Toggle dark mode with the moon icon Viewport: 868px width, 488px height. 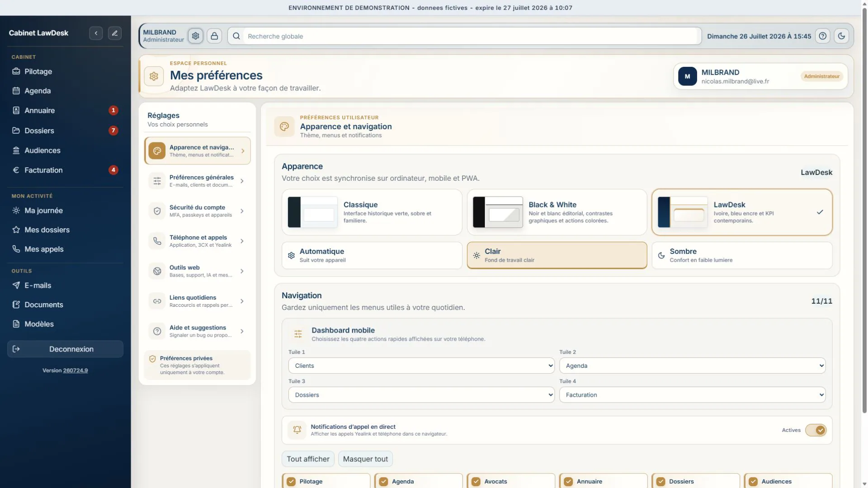point(841,36)
